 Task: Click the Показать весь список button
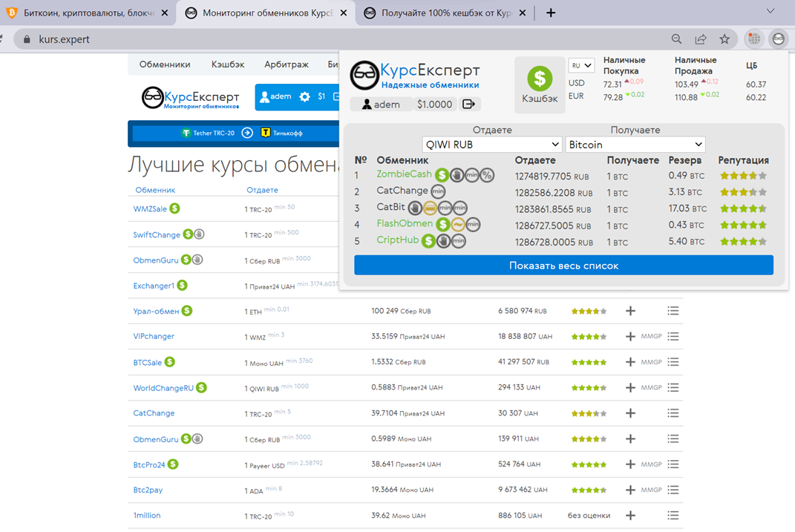click(564, 266)
